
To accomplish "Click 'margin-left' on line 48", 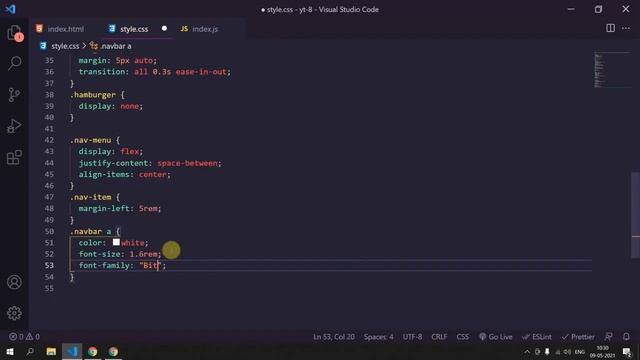I will click(104, 209).
